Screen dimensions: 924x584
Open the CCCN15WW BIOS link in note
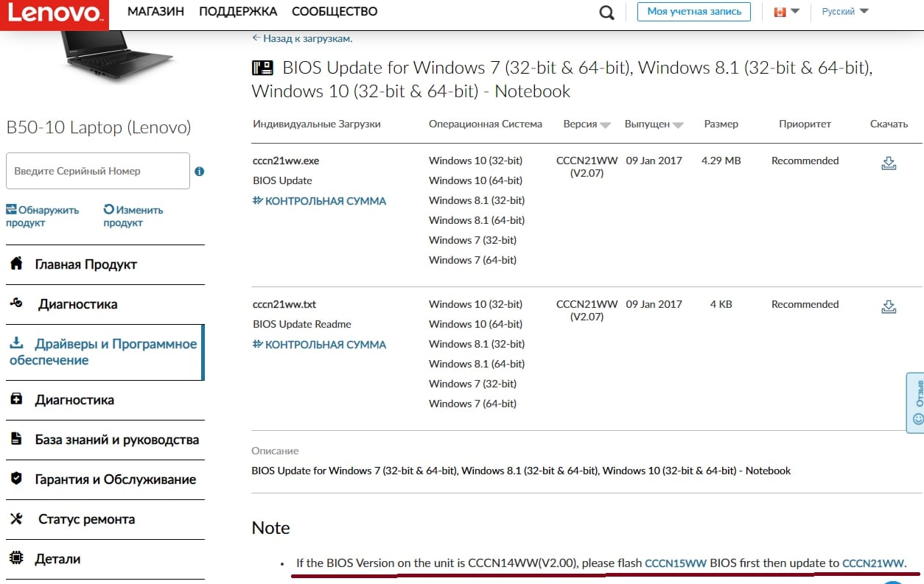coord(676,563)
